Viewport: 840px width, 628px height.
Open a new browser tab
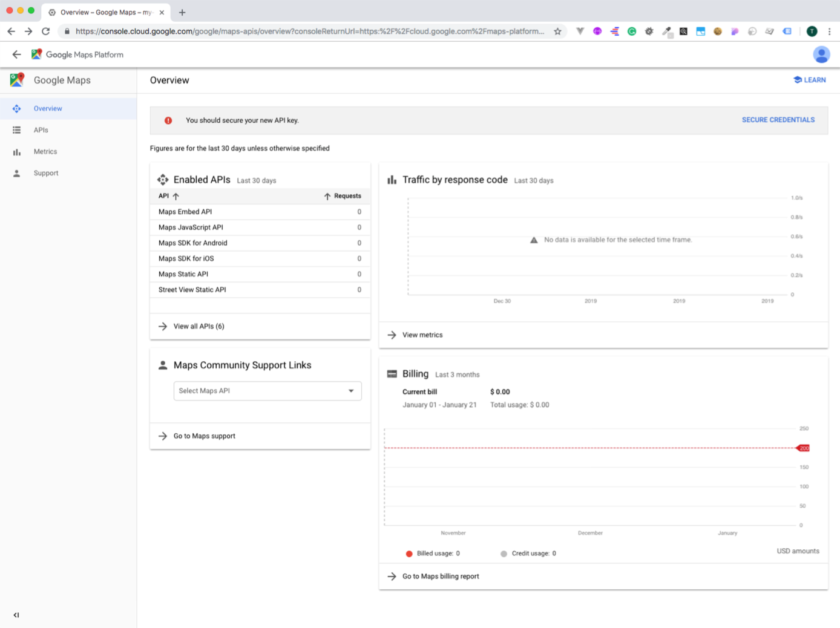pos(182,12)
